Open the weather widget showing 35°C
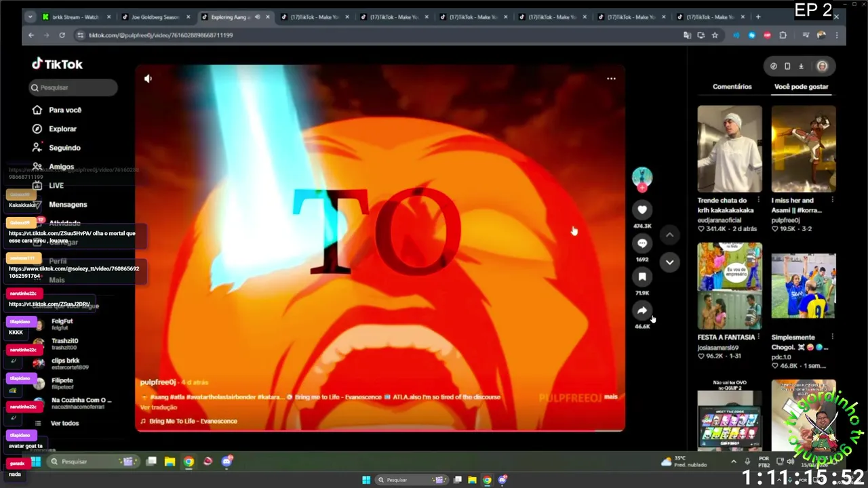The width and height of the screenshot is (868, 488). (684, 462)
